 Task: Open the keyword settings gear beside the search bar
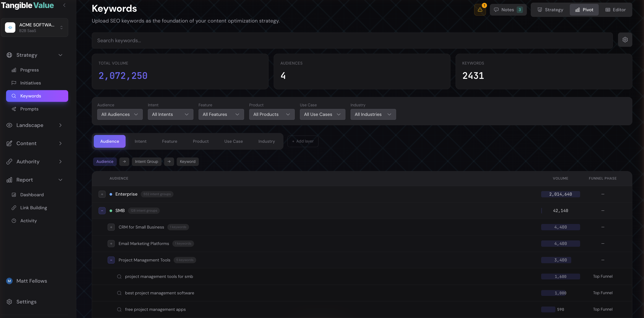click(x=625, y=39)
